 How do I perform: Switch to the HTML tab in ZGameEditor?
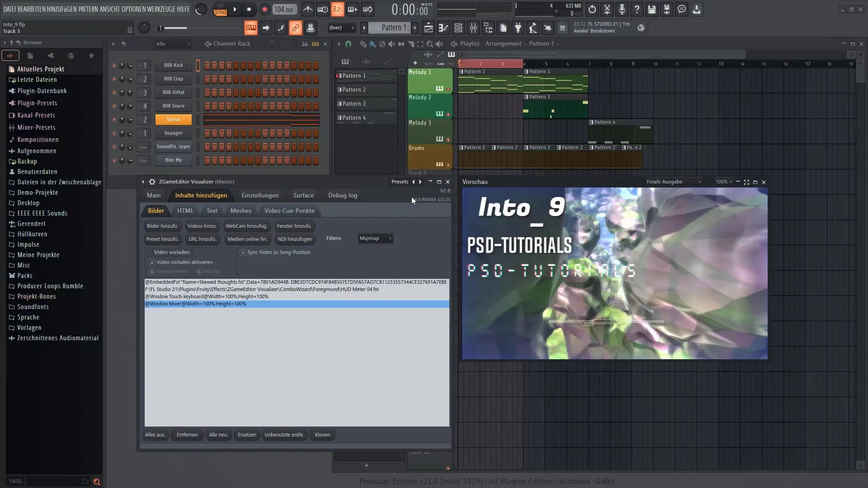pos(185,210)
